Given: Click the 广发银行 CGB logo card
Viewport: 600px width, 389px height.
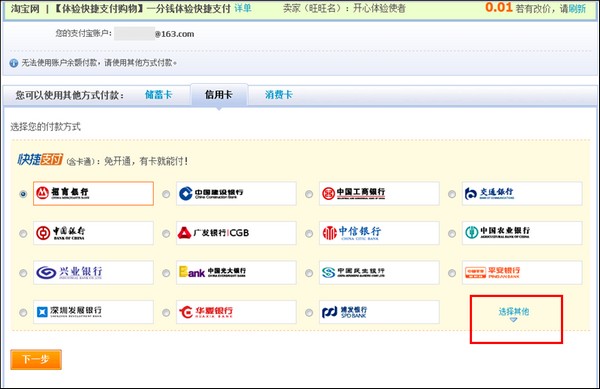Looking at the screenshot, I should pyautogui.click(x=236, y=233).
